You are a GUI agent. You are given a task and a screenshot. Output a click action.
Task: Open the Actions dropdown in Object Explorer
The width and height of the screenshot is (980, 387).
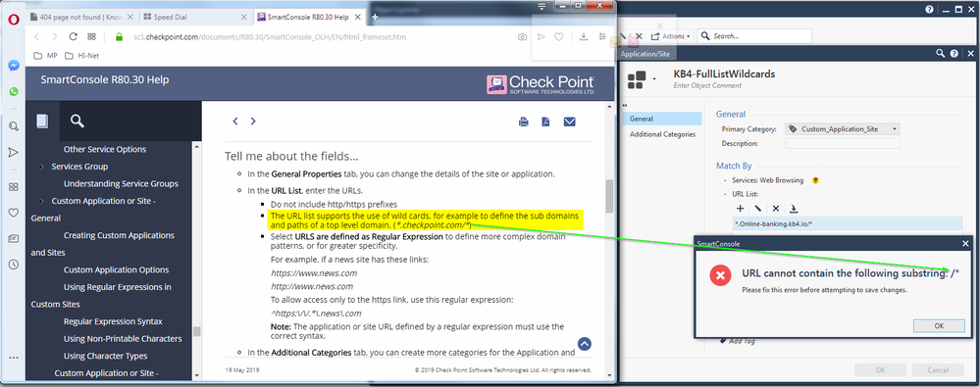[x=670, y=36]
